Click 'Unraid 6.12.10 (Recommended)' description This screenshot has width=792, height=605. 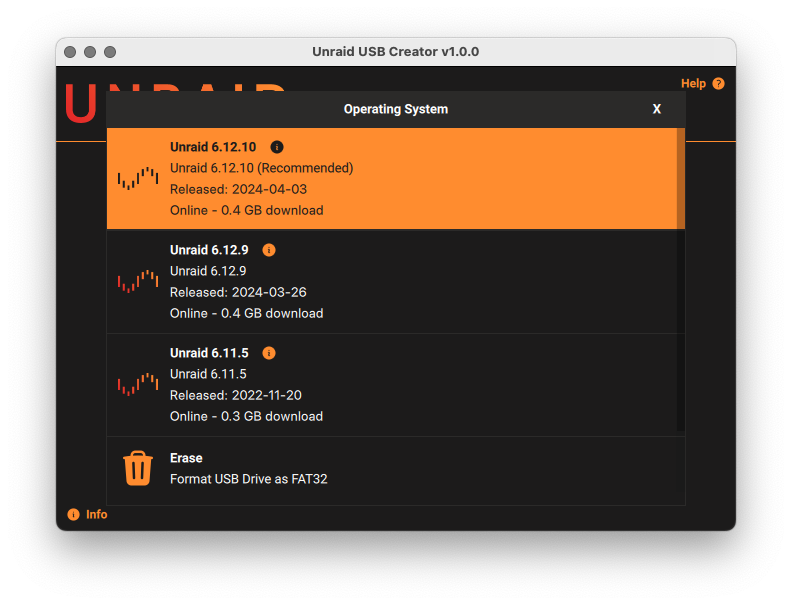click(262, 168)
